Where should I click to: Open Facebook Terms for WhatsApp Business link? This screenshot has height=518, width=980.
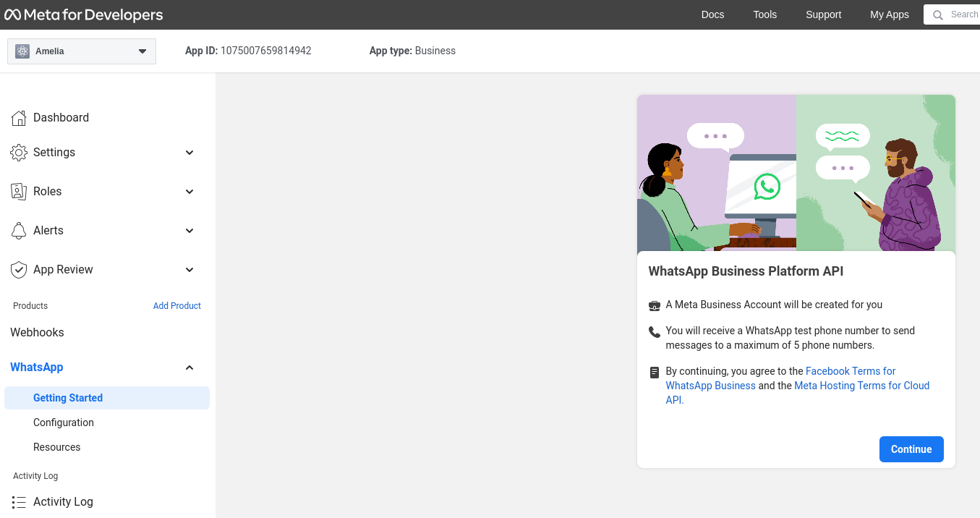point(781,378)
